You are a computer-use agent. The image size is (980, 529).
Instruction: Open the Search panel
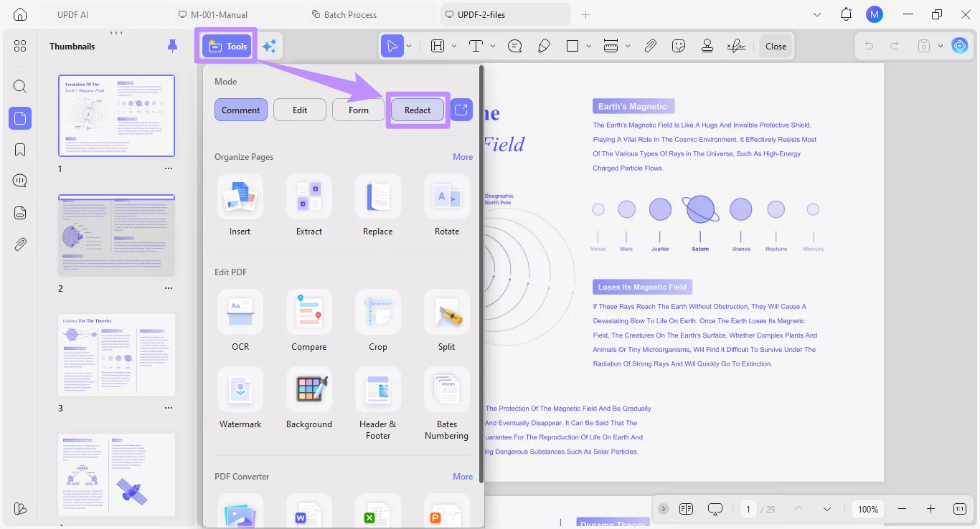point(19,86)
